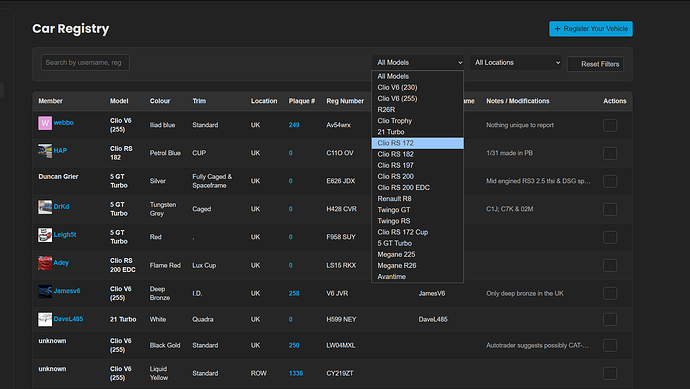Screen dimensions: 690x389
Task: Tick the action checkbox in HAP's row
Action: click(x=610, y=153)
